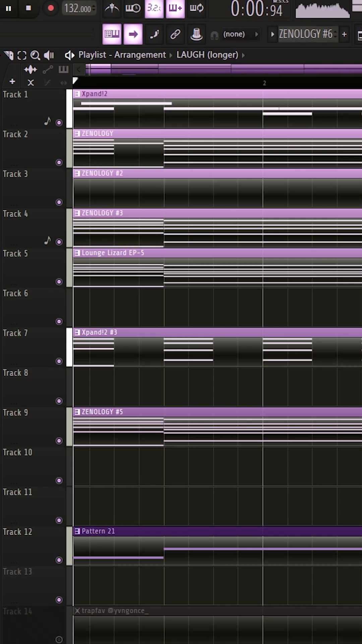Click the playlist zoom magnifier icon
The image size is (362, 644).
coord(35,55)
